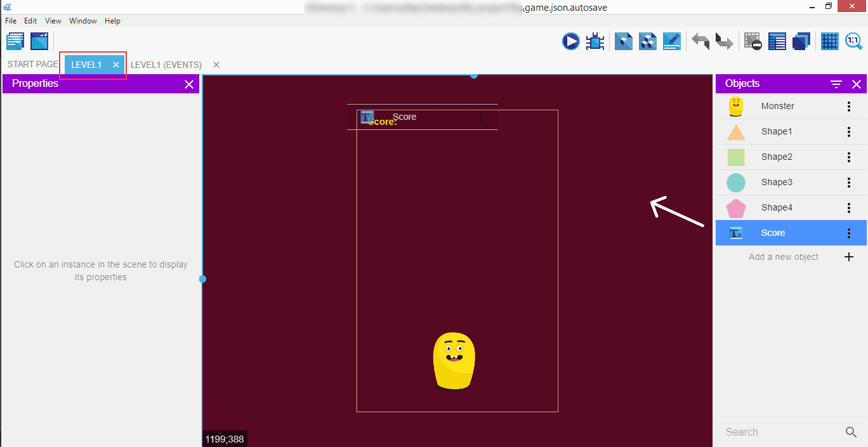
Task: Open the File menu
Action: (x=11, y=21)
